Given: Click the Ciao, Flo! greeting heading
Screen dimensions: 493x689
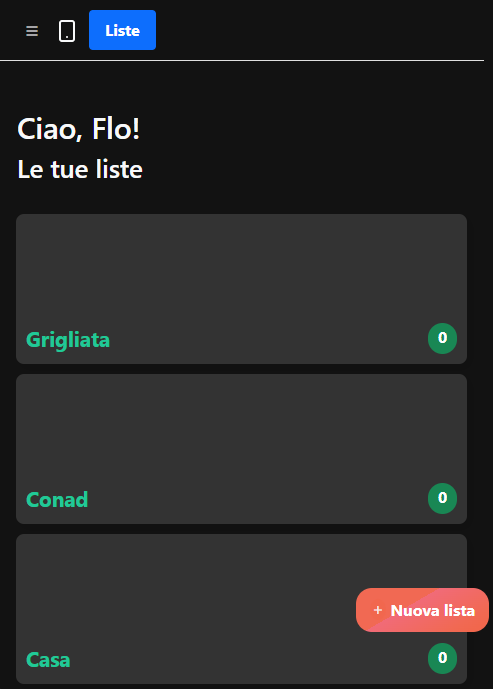Looking at the screenshot, I should pos(79,129).
